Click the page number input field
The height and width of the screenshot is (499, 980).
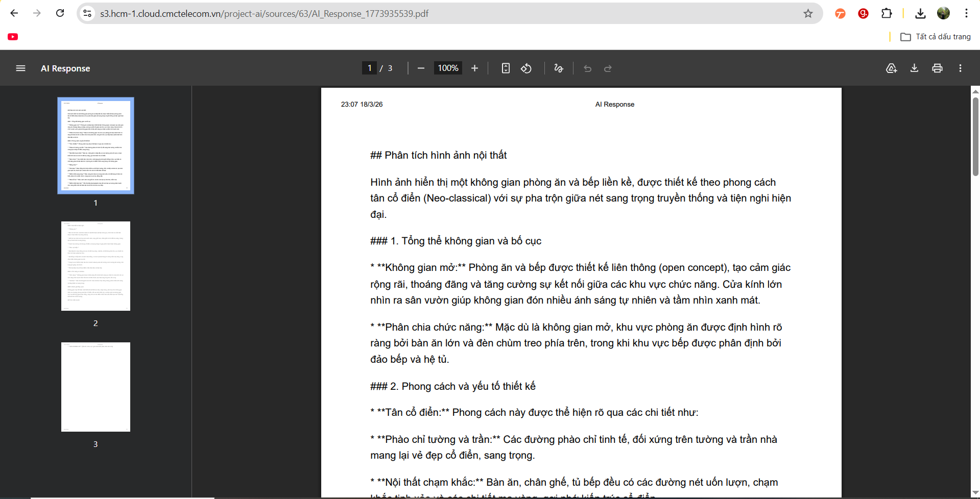point(370,68)
